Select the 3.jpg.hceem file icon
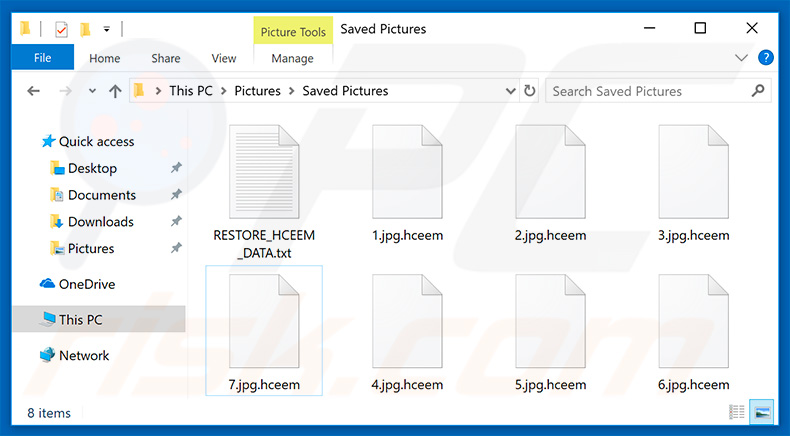This screenshot has width=790, height=436. [x=693, y=172]
